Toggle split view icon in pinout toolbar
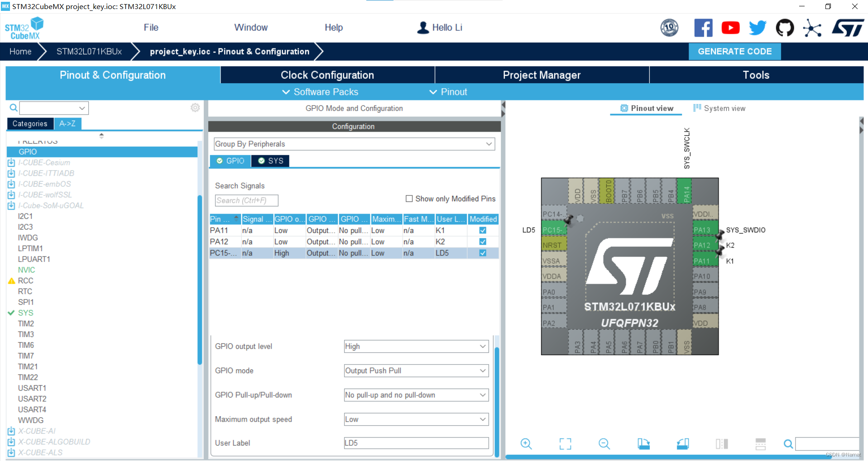 (722, 444)
